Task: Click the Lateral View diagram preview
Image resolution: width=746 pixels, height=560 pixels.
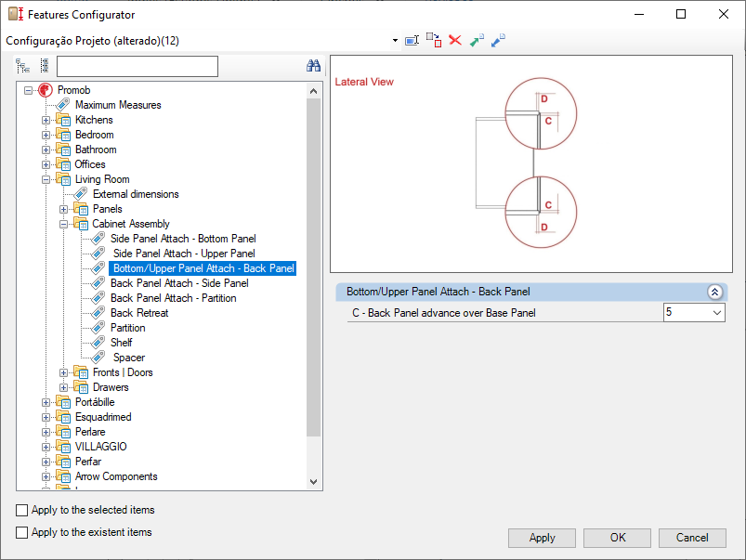Action: click(x=531, y=164)
